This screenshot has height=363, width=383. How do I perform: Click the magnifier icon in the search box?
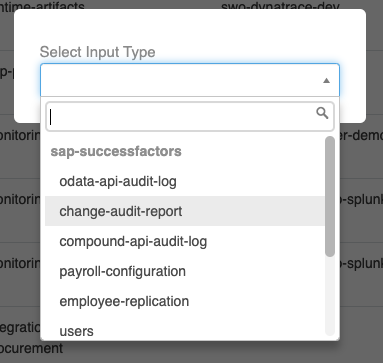[322, 113]
